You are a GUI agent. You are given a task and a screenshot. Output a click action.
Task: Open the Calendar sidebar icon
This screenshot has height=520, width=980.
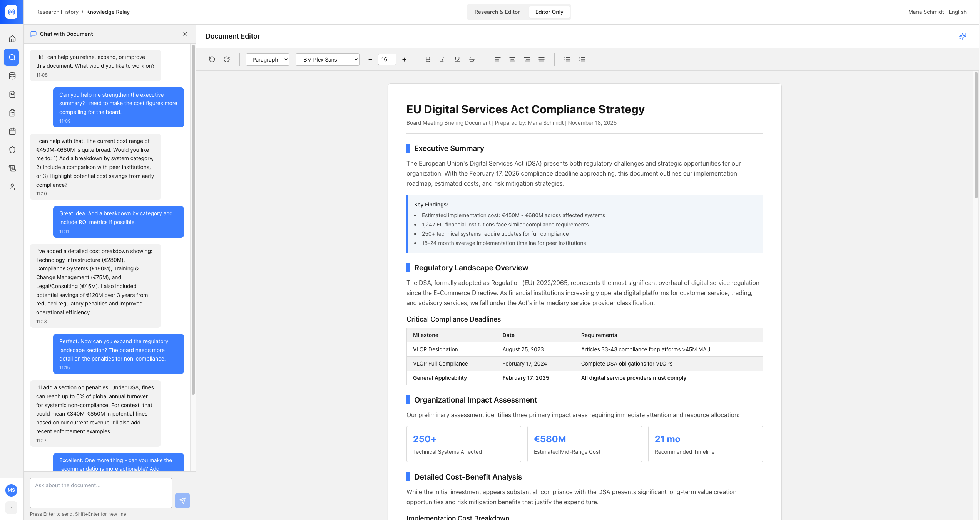[x=12, y=131]
